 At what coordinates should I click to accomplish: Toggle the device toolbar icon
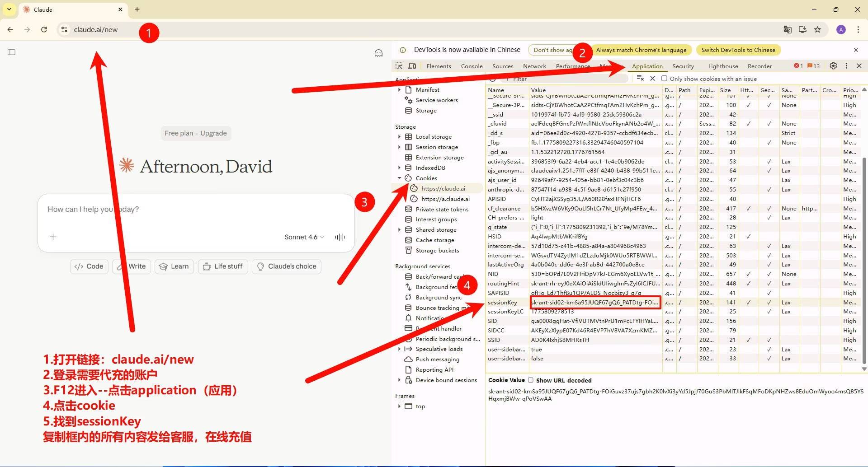(412, 66)
